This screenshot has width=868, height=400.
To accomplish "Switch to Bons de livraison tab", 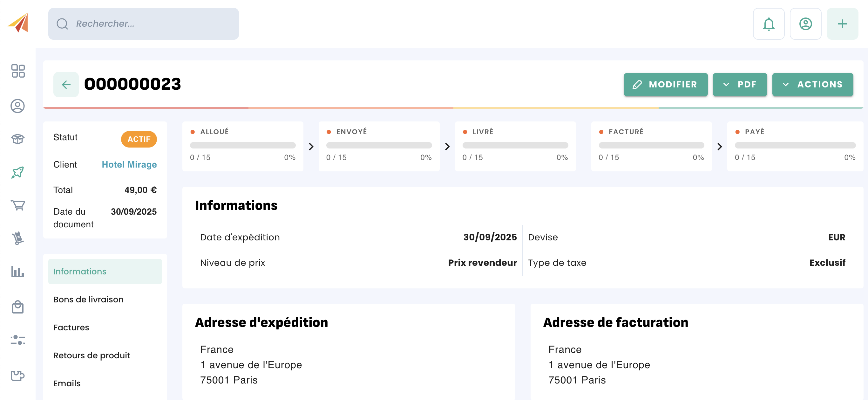I will [x=88, y=299].
